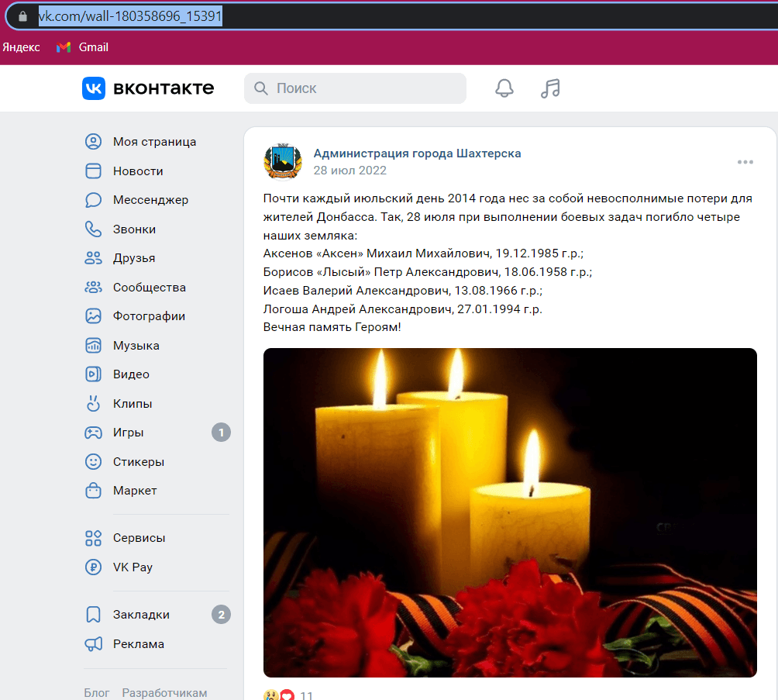
Task: Click the Gmail bookmark icon
Action: (63, 47)
